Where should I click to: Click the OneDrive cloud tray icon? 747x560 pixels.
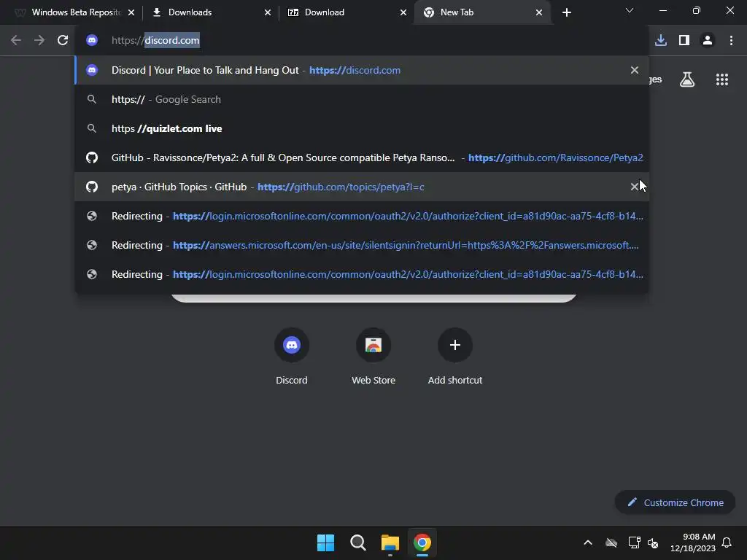[x=611, y=542]
